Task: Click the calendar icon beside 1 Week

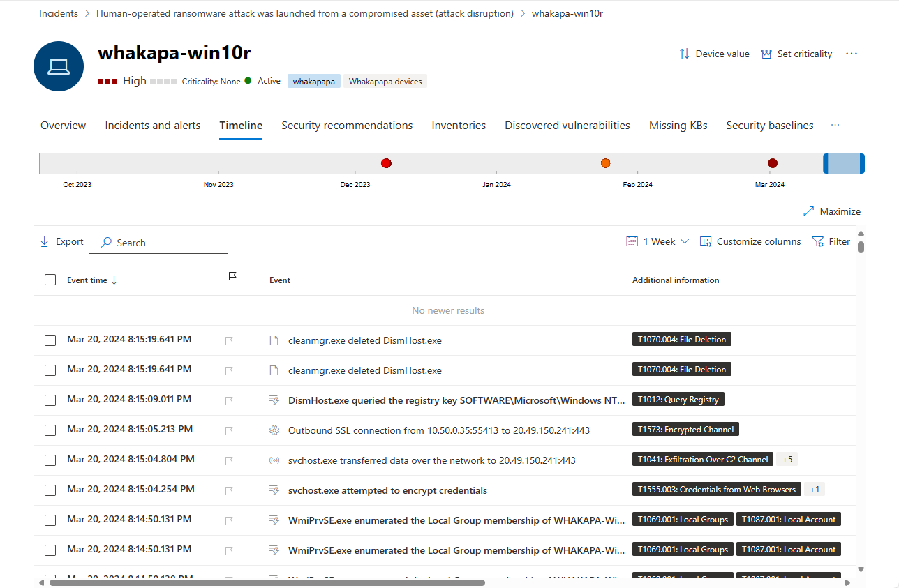Action: (x=632, y=241)
